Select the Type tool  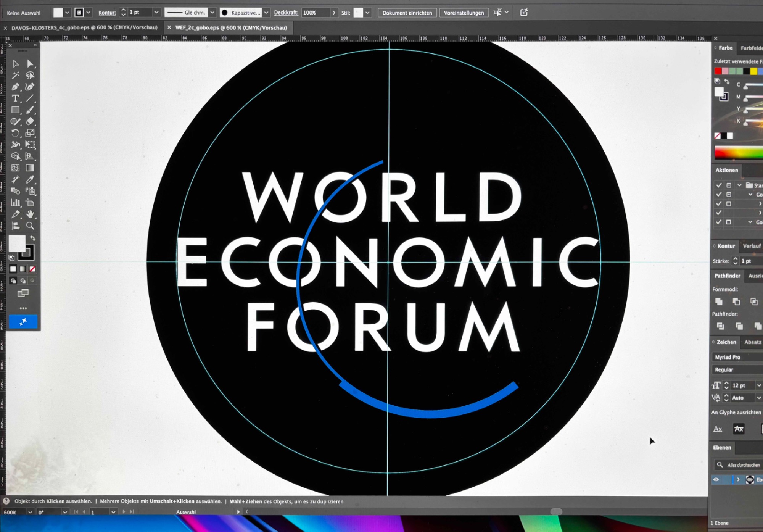click(x=15, y=98)
